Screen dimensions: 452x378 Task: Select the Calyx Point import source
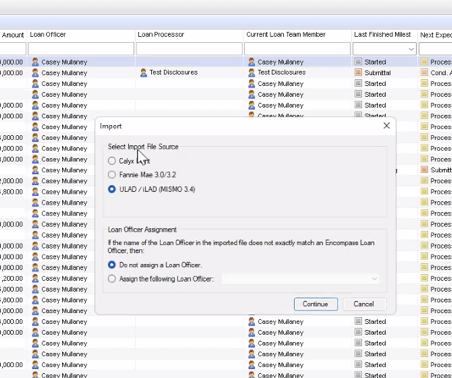click(112, 161)
